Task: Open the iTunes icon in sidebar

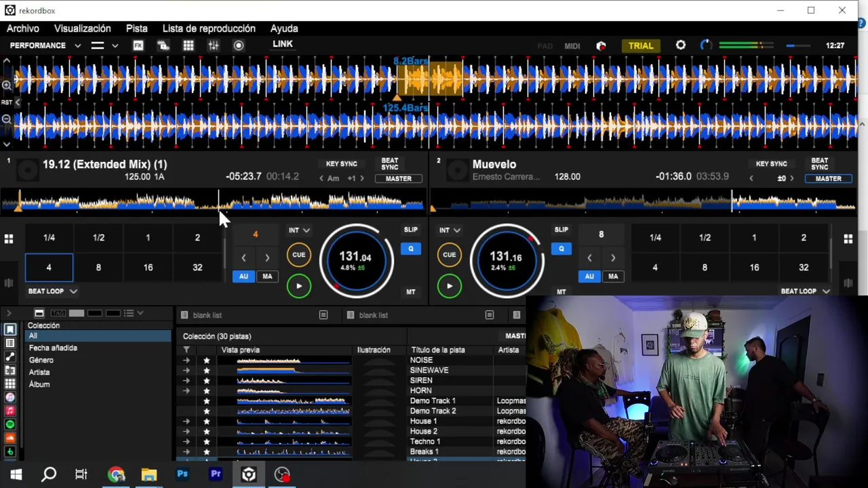Action: pyautogui.click(x=10, y=397)
